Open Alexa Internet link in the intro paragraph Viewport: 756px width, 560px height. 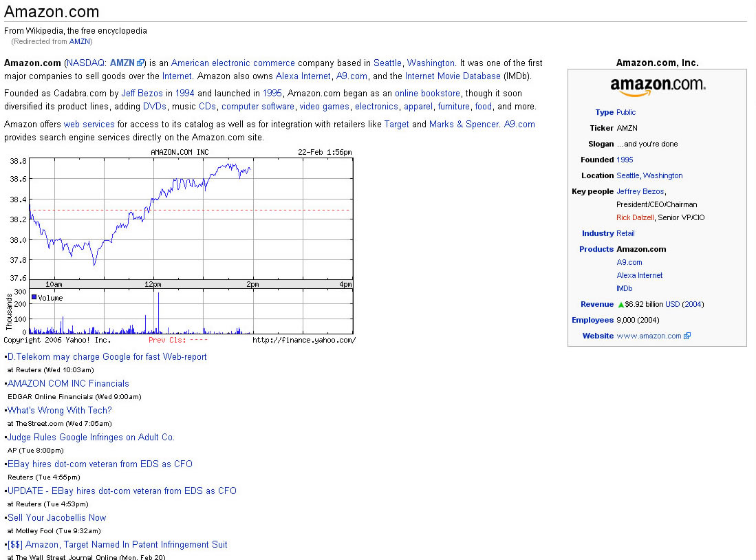tap(303, 76)
